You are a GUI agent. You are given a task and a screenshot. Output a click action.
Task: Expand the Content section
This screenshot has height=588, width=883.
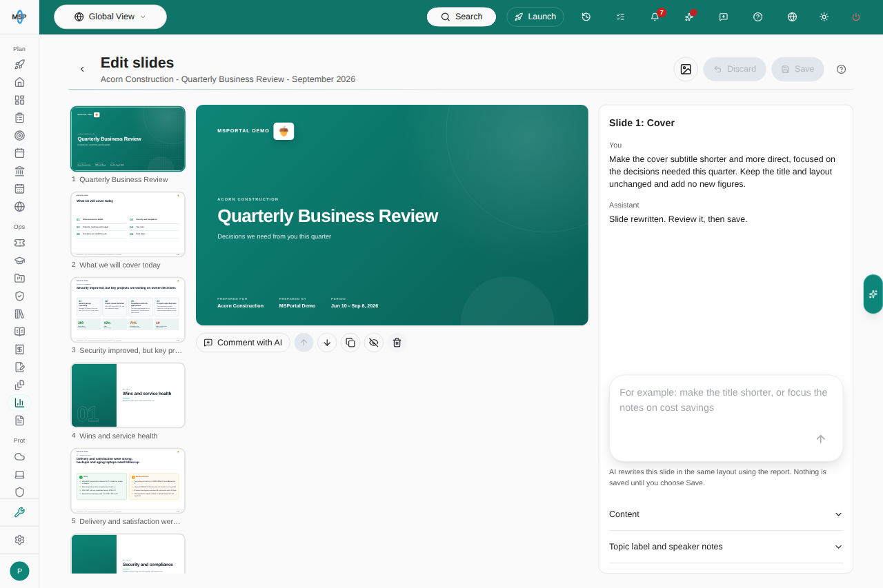click(x=726, y=514)
